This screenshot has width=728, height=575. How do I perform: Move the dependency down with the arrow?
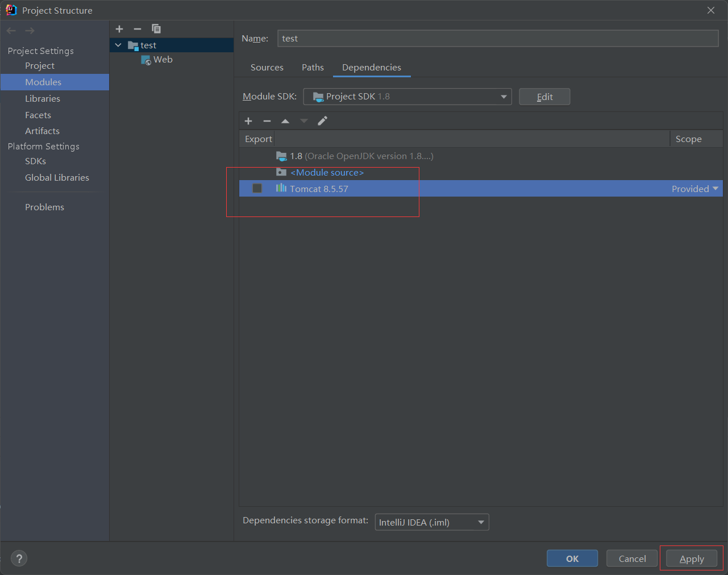pos(304,121)
